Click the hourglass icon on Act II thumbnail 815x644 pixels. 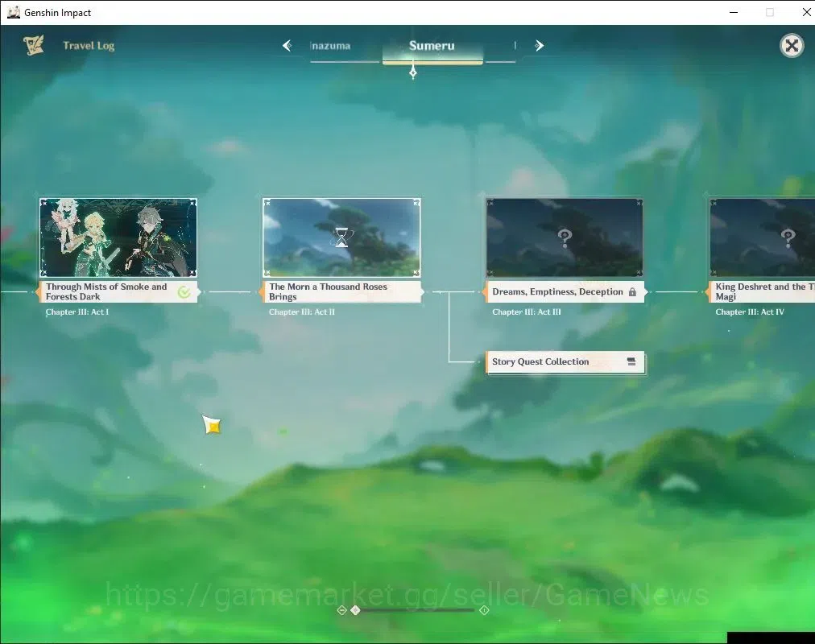click(341, 237)
